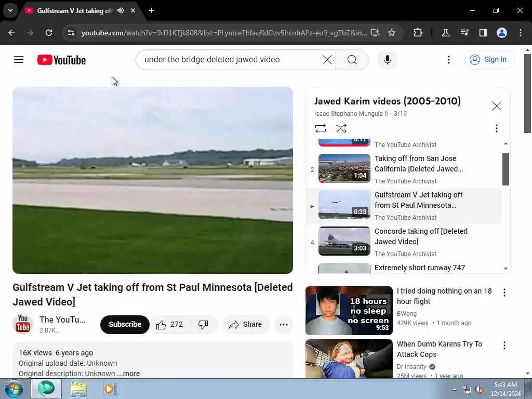
Task: Open media player taskbar icon
Action: tap(109, 389)
